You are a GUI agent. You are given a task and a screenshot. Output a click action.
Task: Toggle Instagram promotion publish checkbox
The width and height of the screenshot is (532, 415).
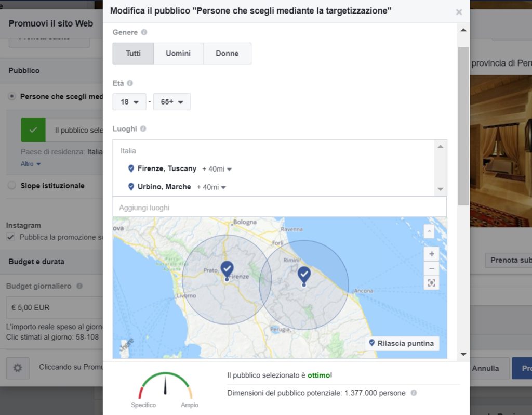pos(11,237)
